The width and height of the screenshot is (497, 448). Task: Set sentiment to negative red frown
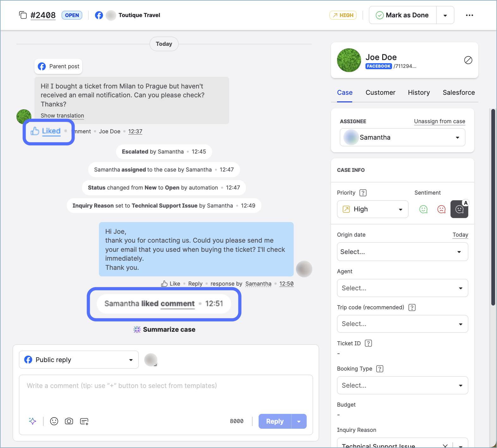pyautogui.click(x=441, y=209)
